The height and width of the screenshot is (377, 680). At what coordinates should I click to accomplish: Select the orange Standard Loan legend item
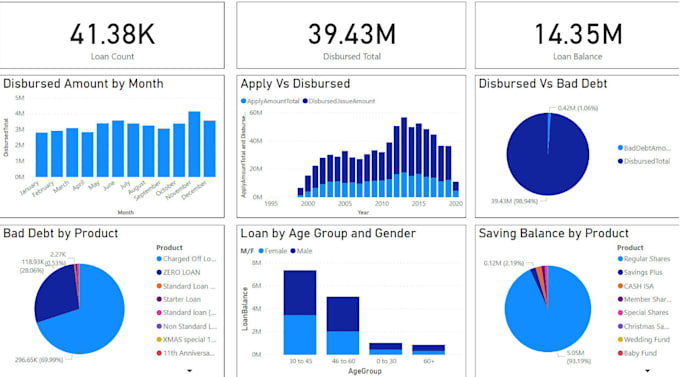pyautogui.click(x=186, y=286)
